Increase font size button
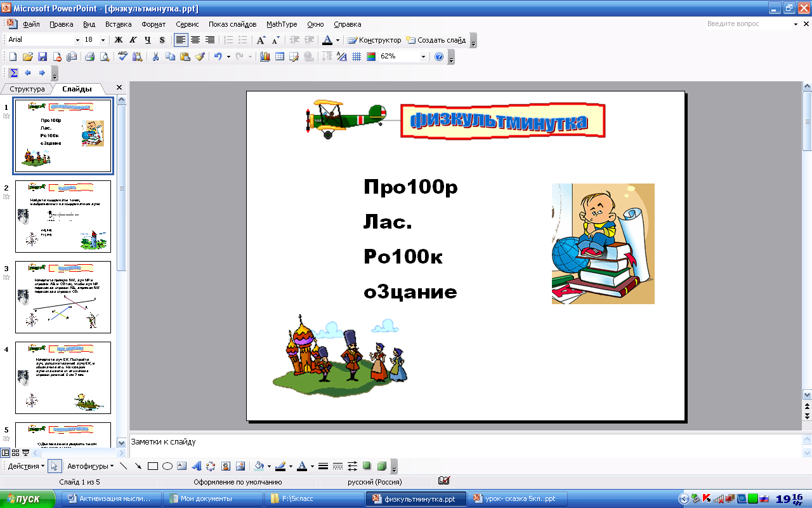Image resolution: width=812 pixels, height=508 pixels. tap(261, 40)
